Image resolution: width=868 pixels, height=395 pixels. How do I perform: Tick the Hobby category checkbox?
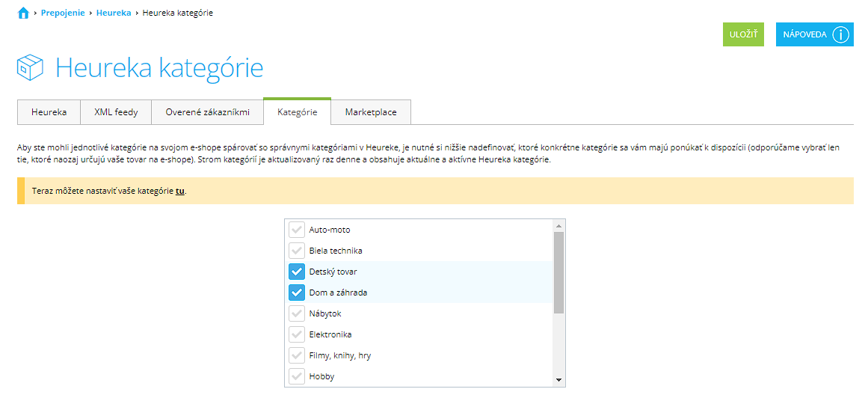pyautogui.click(x=298, y=377)
